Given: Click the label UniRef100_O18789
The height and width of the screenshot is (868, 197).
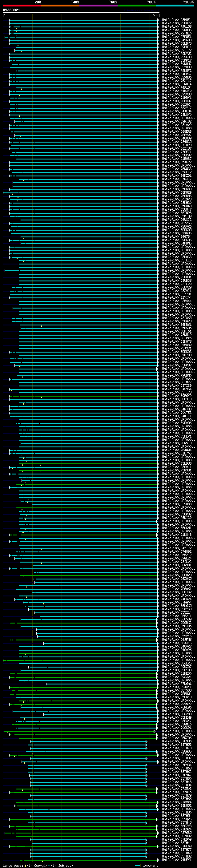Looking at the screenshot, I should point(176,355).
